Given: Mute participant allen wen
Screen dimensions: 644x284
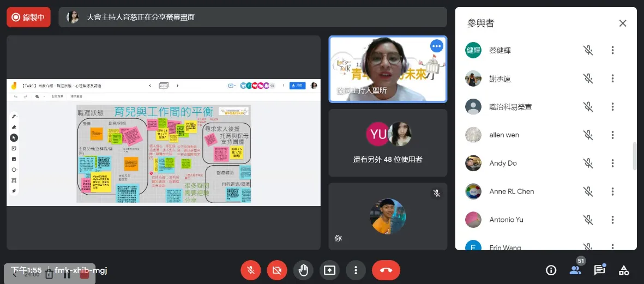Looking at the screenshot, I should [588, 135].
